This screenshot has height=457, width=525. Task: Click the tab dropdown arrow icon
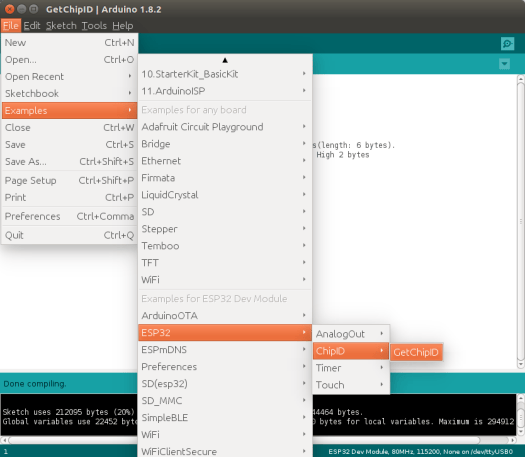504,64
